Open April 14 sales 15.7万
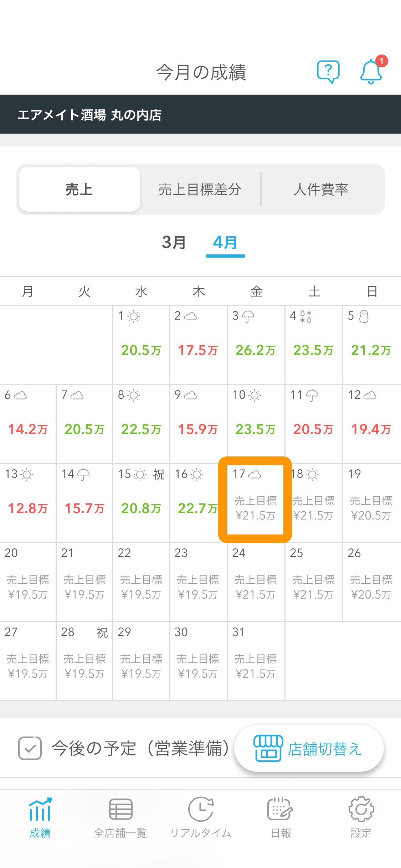The image size is (401, 868). click(84, 508)
